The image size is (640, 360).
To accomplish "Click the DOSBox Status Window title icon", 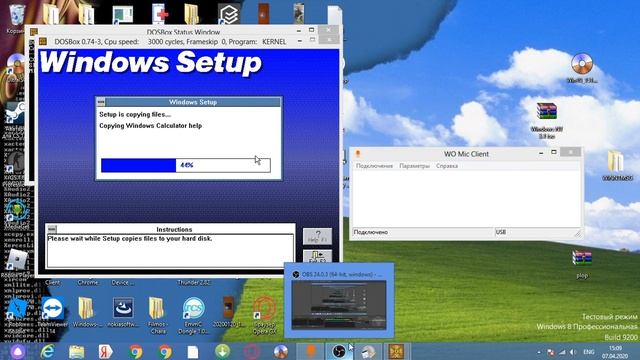I will coord(34,31).
